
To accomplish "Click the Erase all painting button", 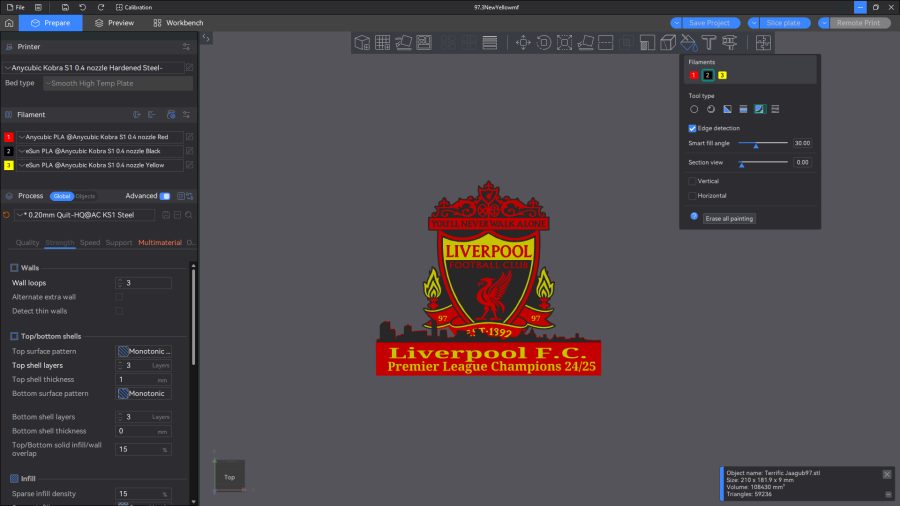I will coord(729,219).
